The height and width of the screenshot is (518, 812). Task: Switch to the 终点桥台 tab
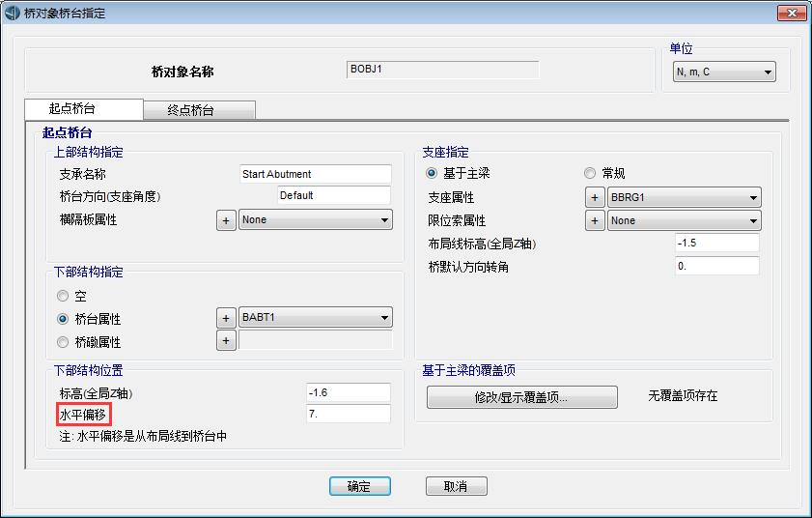198,110
